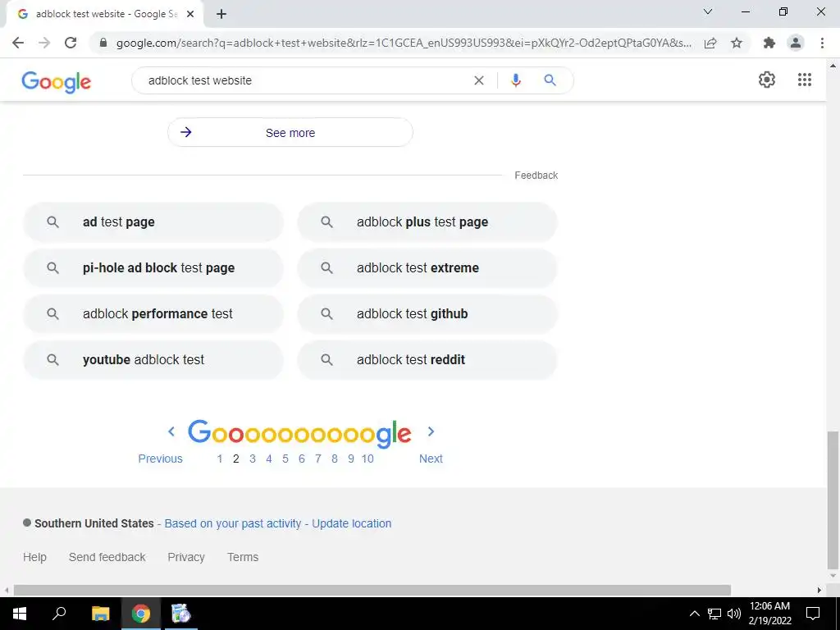840x630 pixels.
Task: Submit search with magnifier icon
Action: [550, 80]
